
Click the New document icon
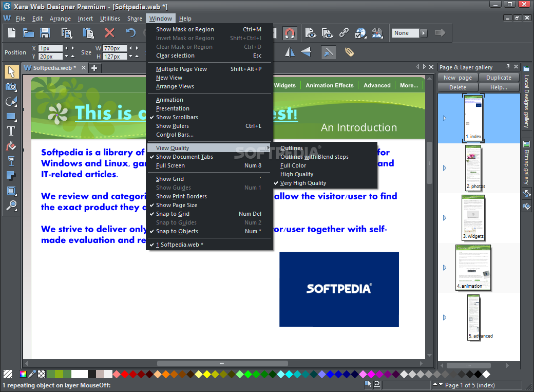(x=12, y=33)
